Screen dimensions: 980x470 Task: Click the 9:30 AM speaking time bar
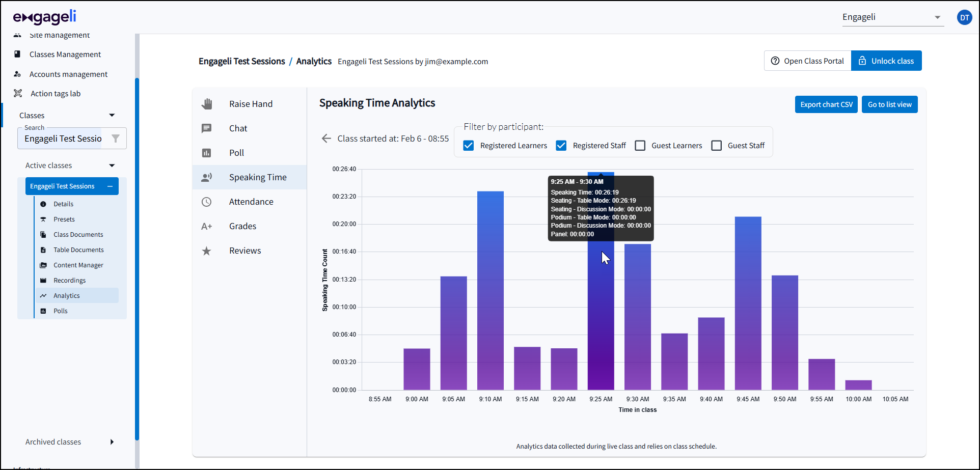click(638, 317)
